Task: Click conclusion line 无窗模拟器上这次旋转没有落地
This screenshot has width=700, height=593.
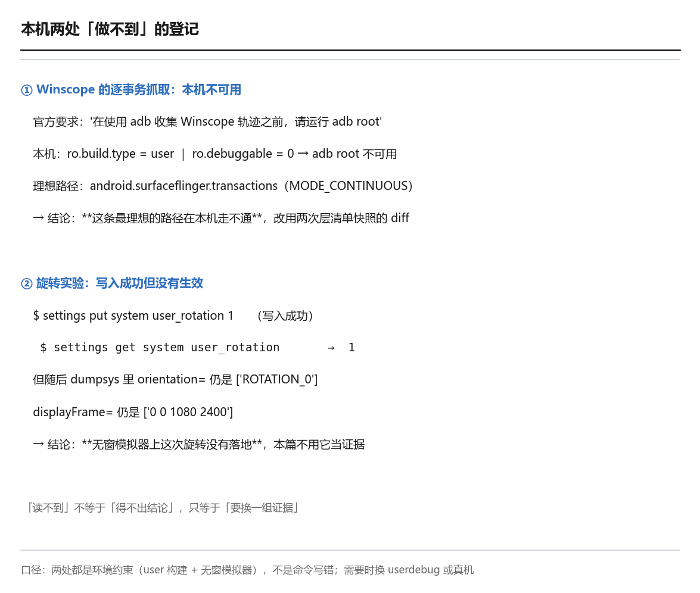Action: tap(198, 444)
